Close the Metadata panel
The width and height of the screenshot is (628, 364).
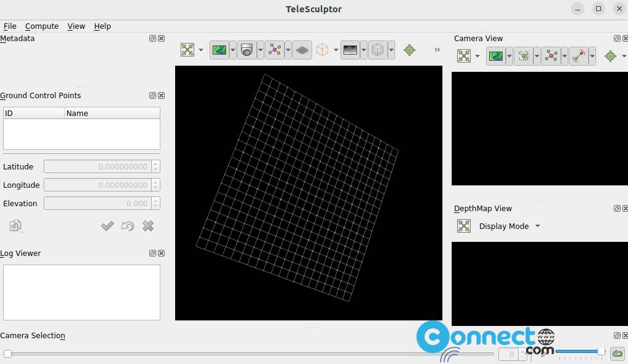162,39
